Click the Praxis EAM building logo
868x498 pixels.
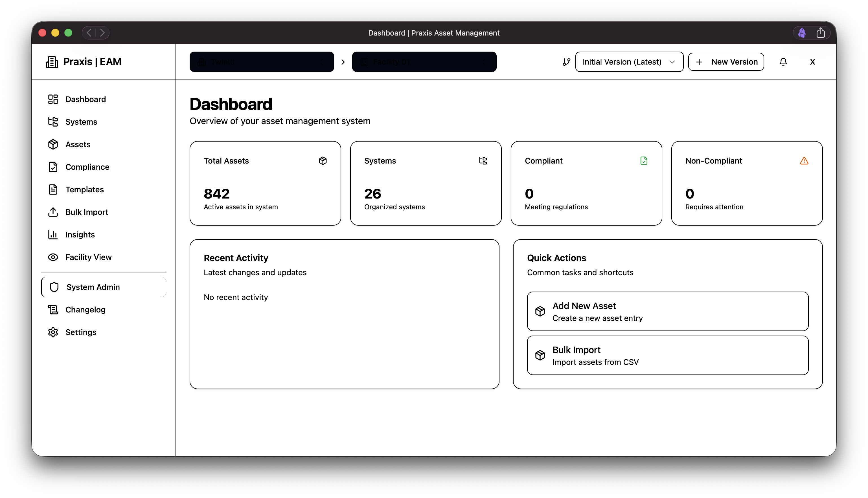[52, 62]
